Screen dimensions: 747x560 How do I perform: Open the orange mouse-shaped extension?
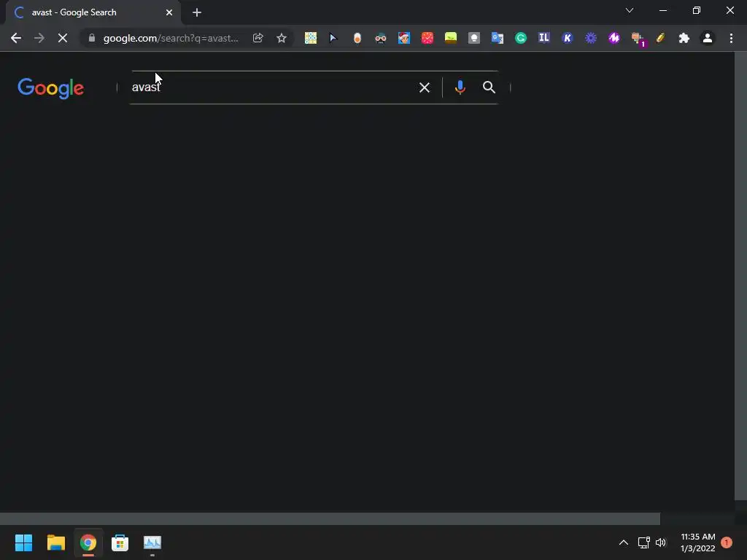click(x=357, y=38)
